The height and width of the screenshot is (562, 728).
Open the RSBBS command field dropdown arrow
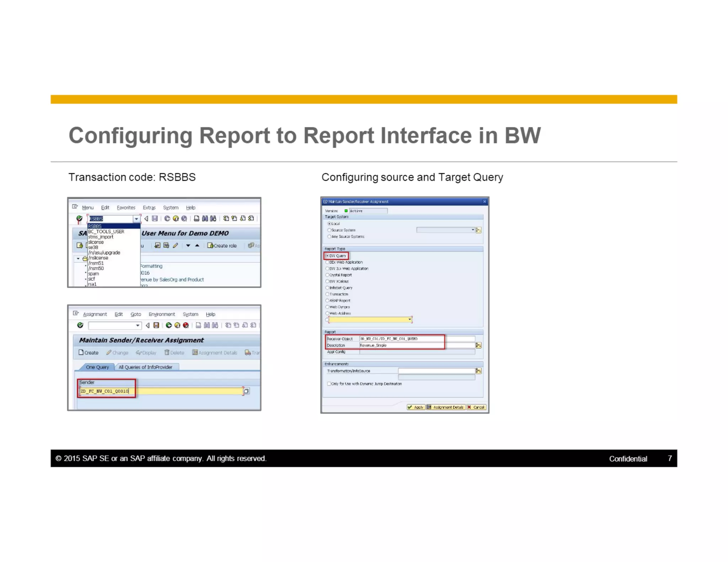136,219
